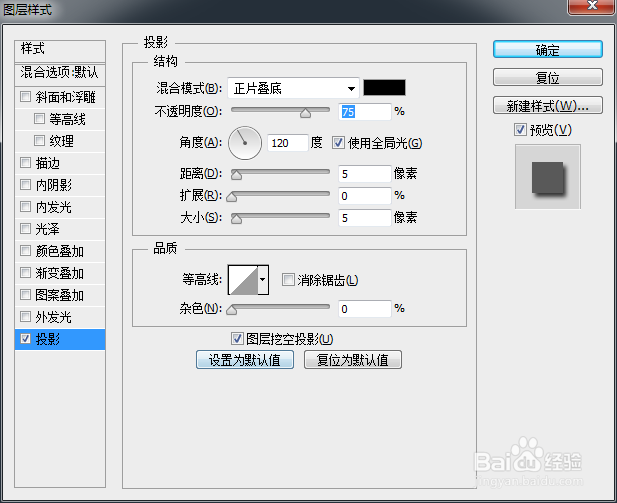The image size is (617, 503).
Task: Enable the 外发光 checkbox
Action: tap(26, 316)
